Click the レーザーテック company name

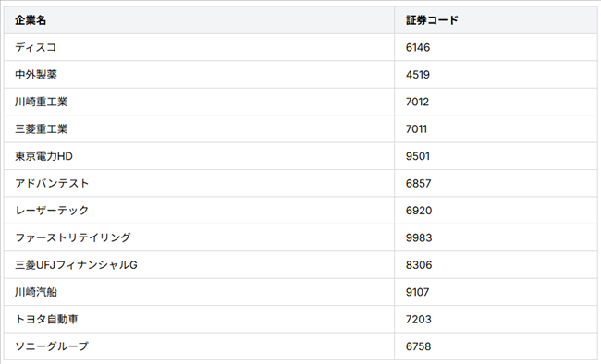[x=52, y=211]
